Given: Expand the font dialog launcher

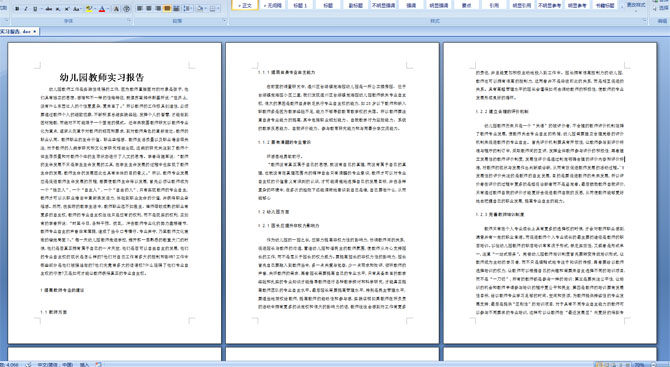Looking at the screenshot, I should pyautogui.click(x=129, y=20).
